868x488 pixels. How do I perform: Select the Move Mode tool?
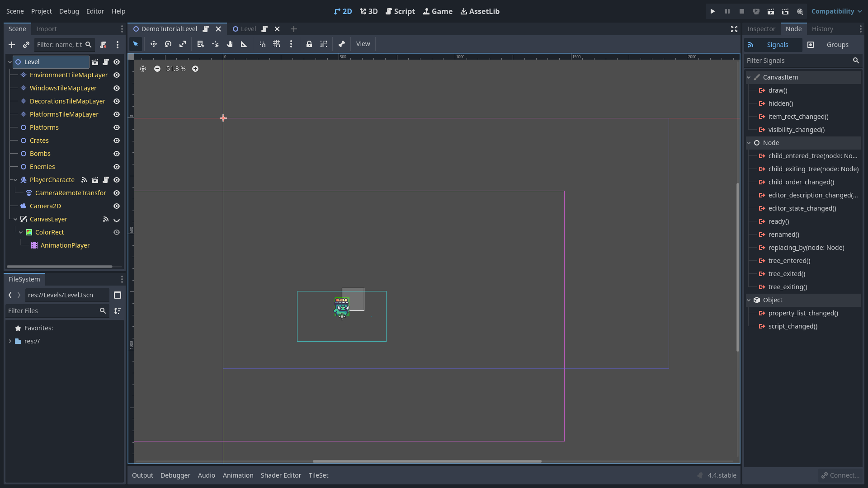pyautogui.click(x=154, y=44)
